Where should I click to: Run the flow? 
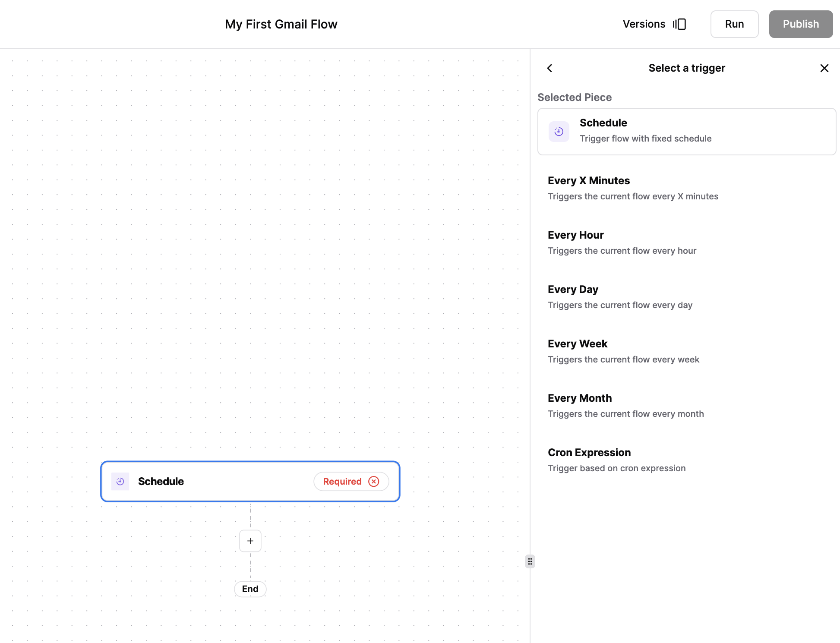(734, 24)
